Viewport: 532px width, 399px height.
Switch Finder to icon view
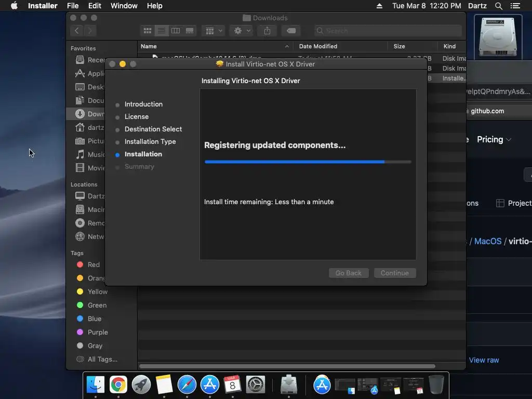point(148,31)
